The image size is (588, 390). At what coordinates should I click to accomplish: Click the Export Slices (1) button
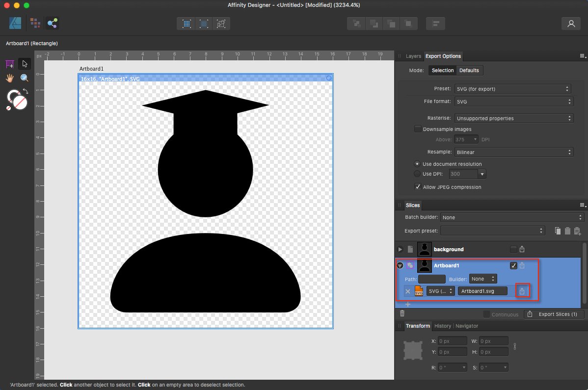554,314
